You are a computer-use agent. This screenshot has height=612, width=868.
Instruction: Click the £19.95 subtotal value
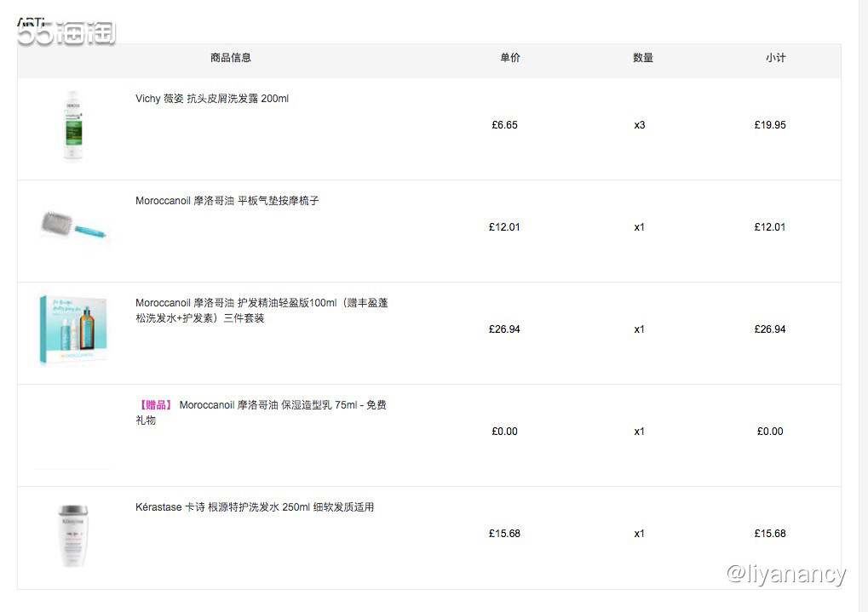[x=770, y=125]
